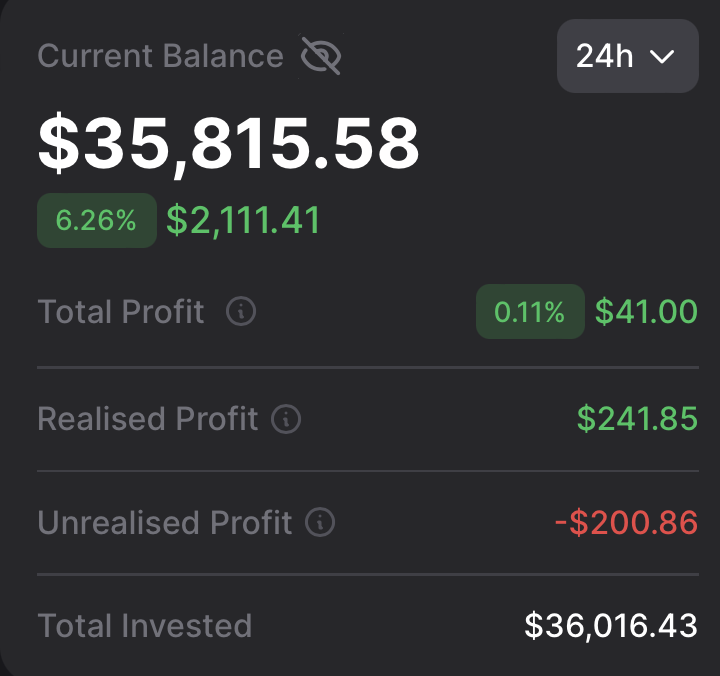Click the $41.00 total profit value
Image resolution: width=720 pixels, height=676 pixels.
646,312
